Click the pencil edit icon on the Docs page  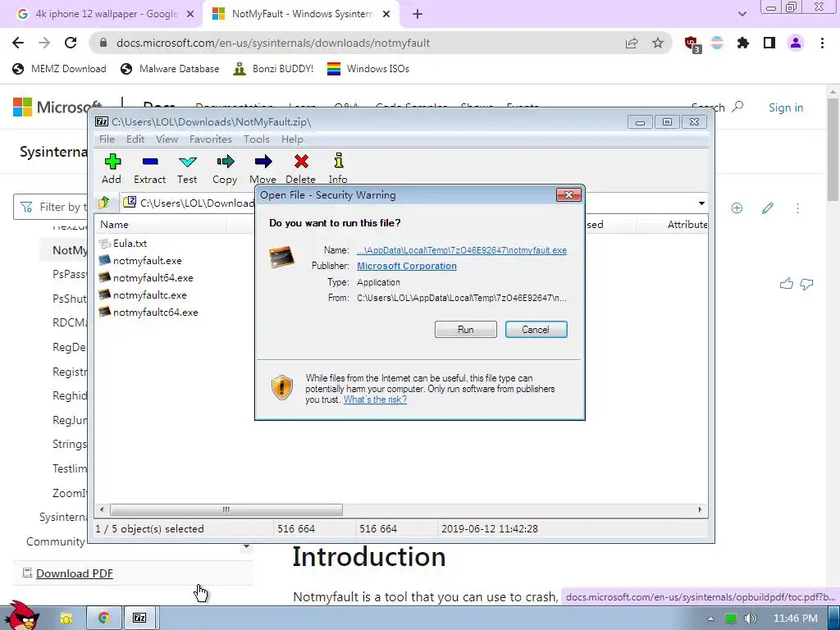[x=767, y=208]
